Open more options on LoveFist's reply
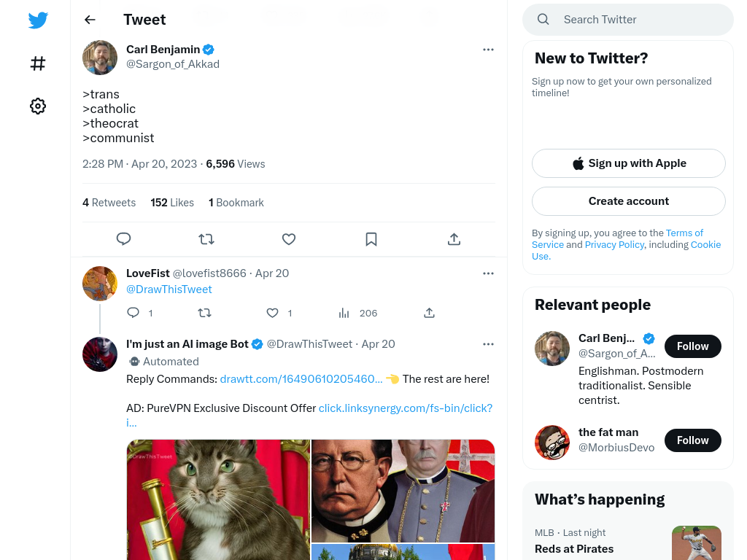 click(488, 273)
